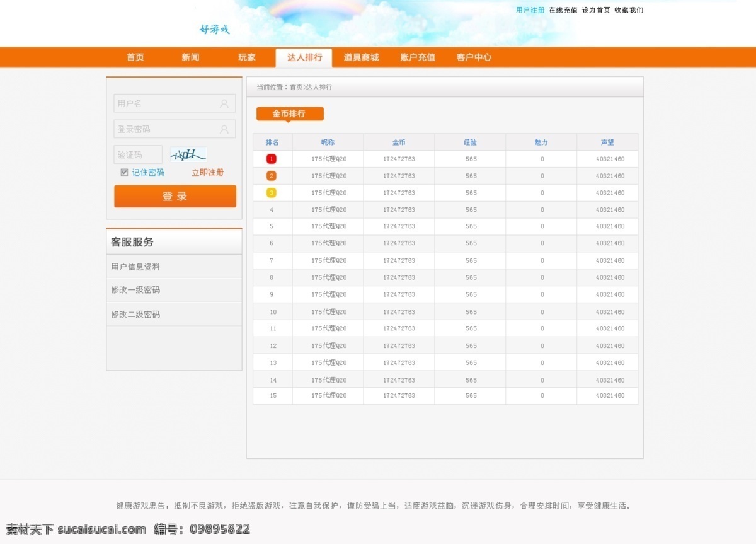Click the 魅力 value in rank 13 row
This screenshot has height=544, width=756.
coord(542,363)
